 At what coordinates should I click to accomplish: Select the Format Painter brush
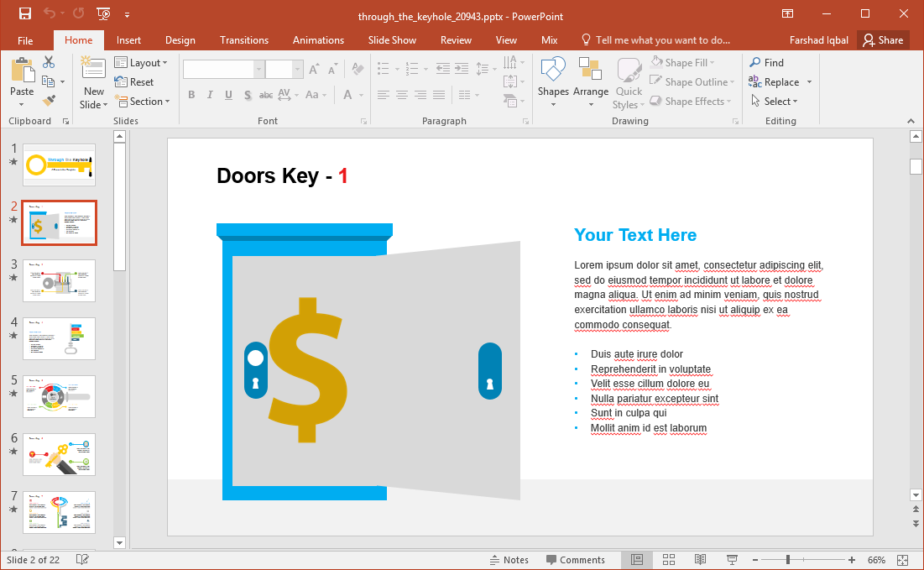tap(49, 101)
